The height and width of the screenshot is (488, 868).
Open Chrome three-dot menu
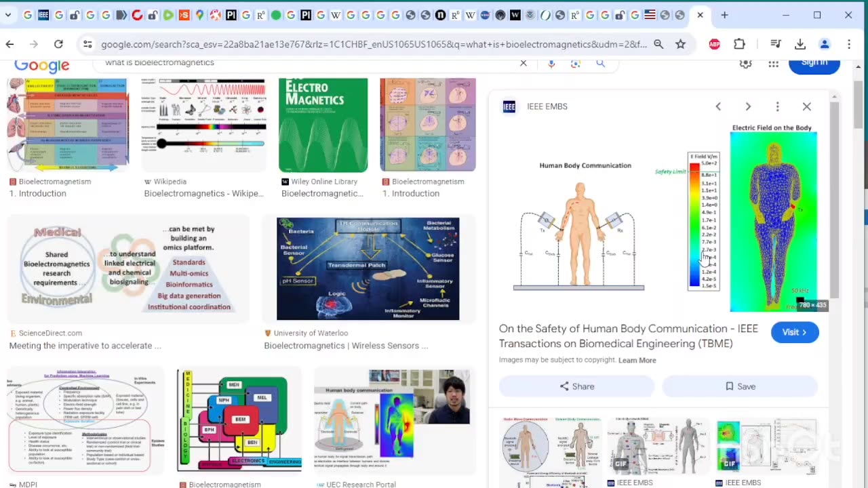pos(849,44)
